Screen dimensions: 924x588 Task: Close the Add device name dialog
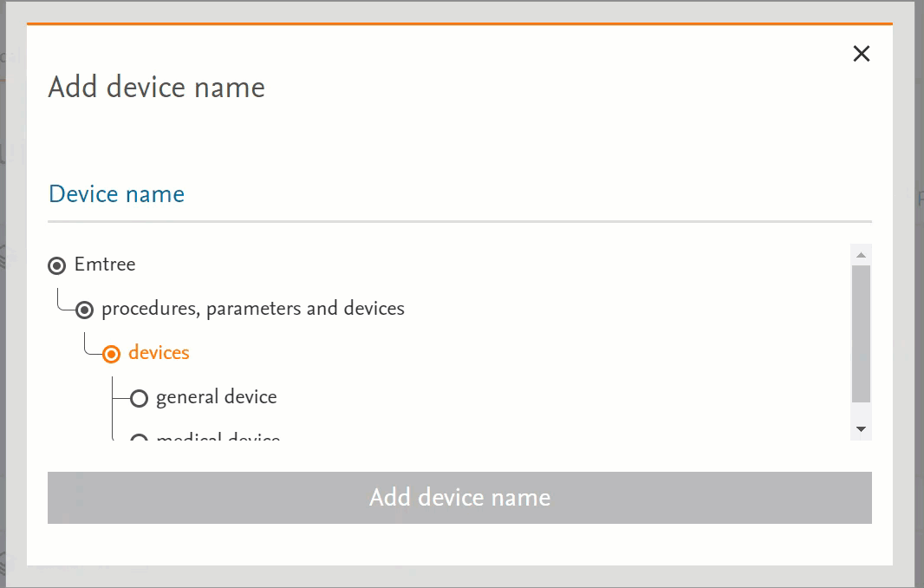point(861,54)
